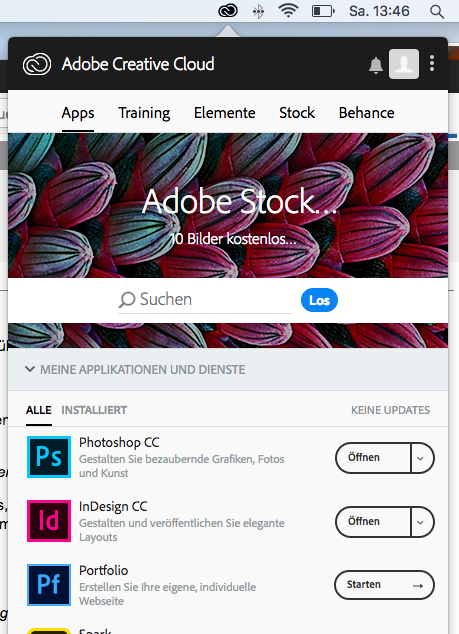Switch to the Behance tab

366,113
